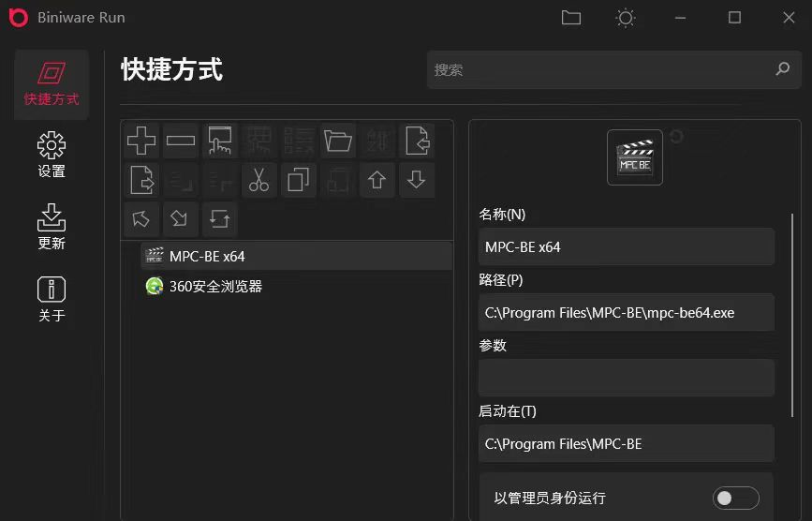Copy the selected shortcut with duplicate icon
The width and height of the screenshot is (812, 521).
pos(298,180)
